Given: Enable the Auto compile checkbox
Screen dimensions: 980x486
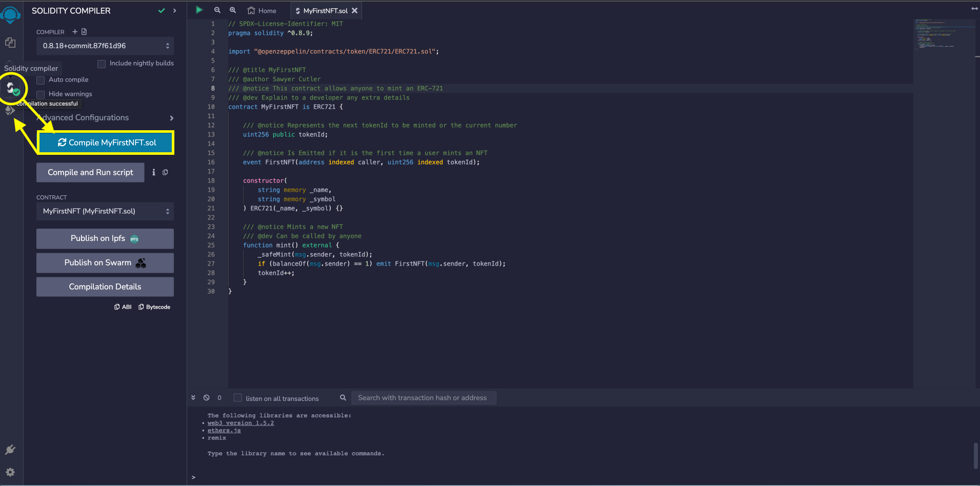Looking at the screenshot, I should point(40,79).
